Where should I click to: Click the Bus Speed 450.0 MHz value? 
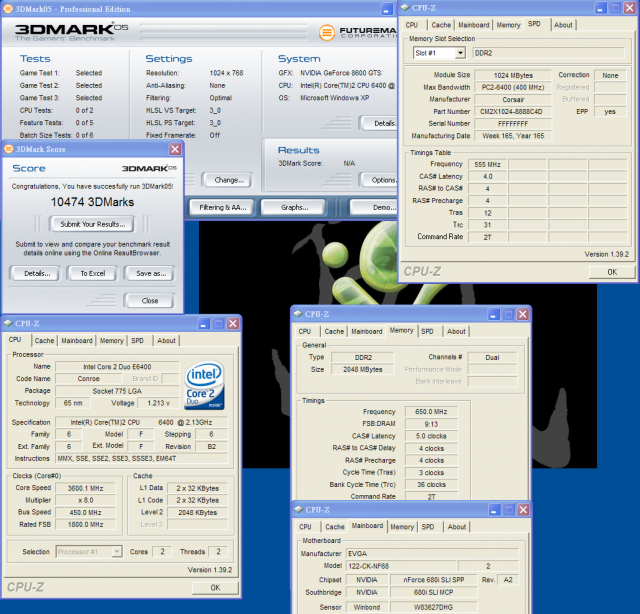tap(86, 512)
